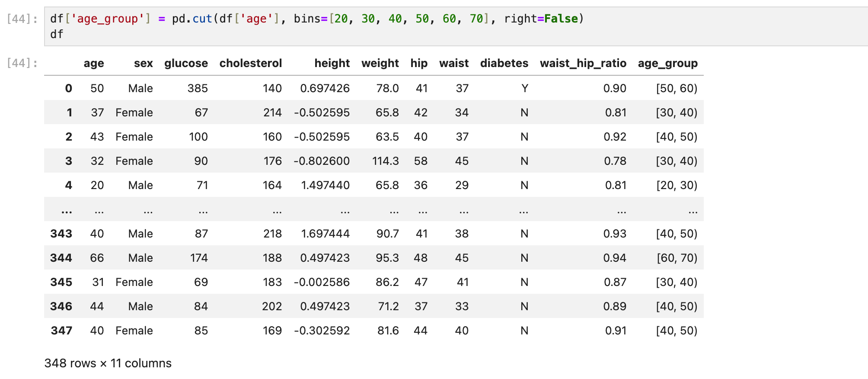
Task: Click the 'weight' column header
Action: [380, 63]
